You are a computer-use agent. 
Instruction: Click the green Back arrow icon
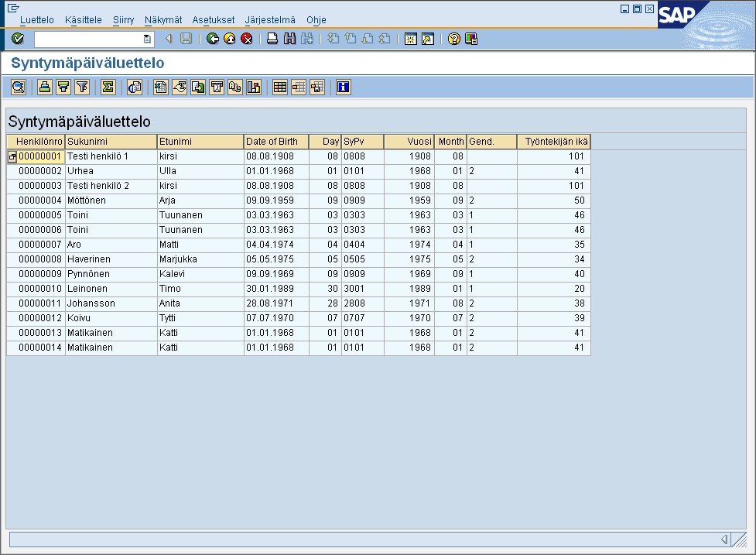[x=212, y=39]
